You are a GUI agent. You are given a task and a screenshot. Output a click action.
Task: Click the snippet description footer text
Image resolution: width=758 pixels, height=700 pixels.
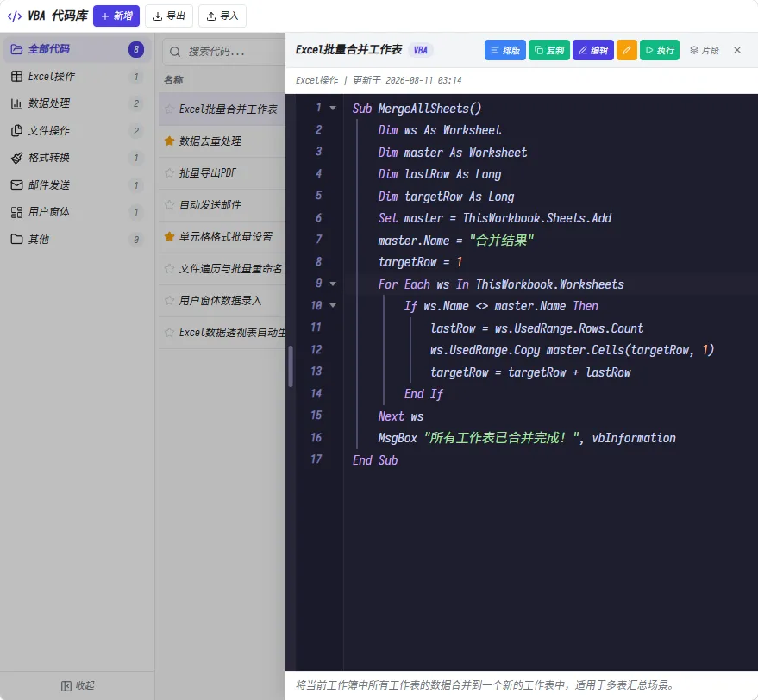pos(485,685)
